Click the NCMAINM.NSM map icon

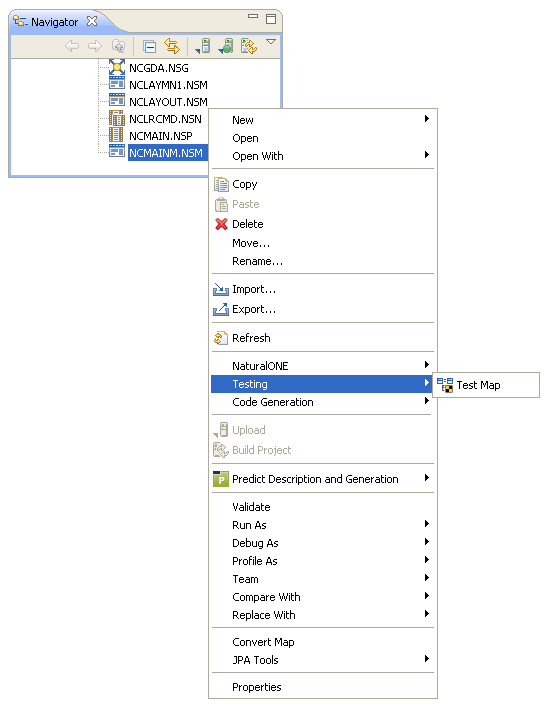(x=117, y=151)
